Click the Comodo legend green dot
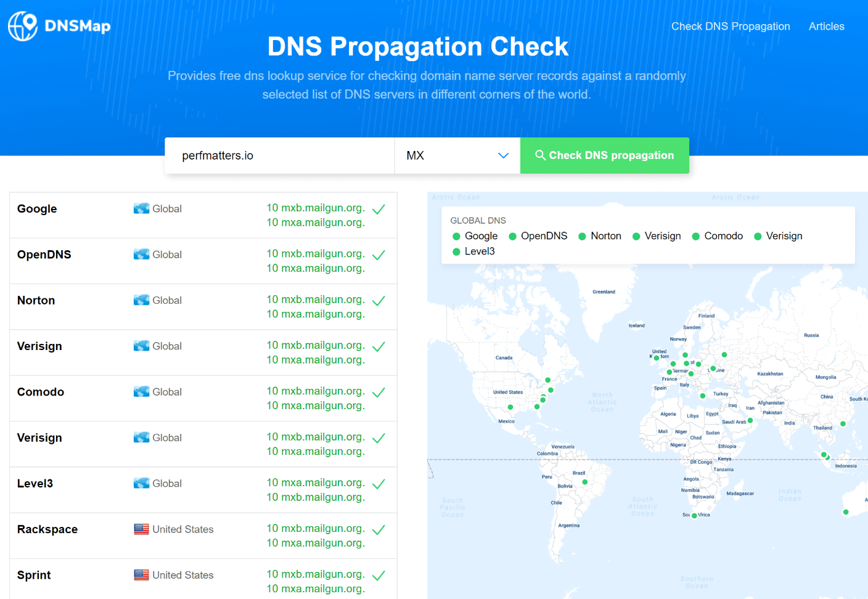The height and width of the screenshot is (599, 868). pos(696,236)
